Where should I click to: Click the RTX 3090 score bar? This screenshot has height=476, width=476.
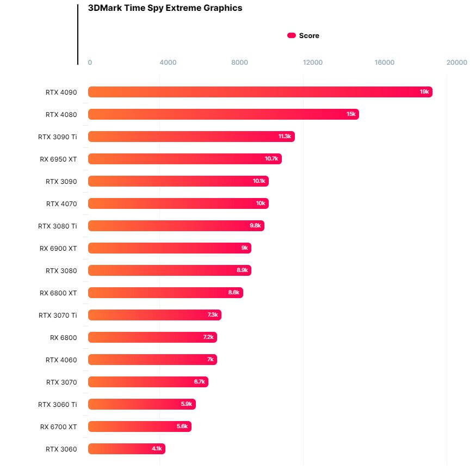click(178, 181)
